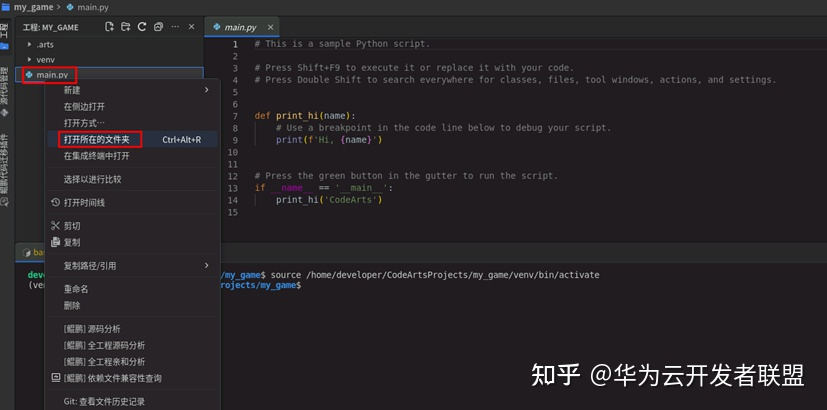Open the project panel more actions (…) menu
Image resolution: width=827 pixels, height=410 pixels.
tap(175, 27)
